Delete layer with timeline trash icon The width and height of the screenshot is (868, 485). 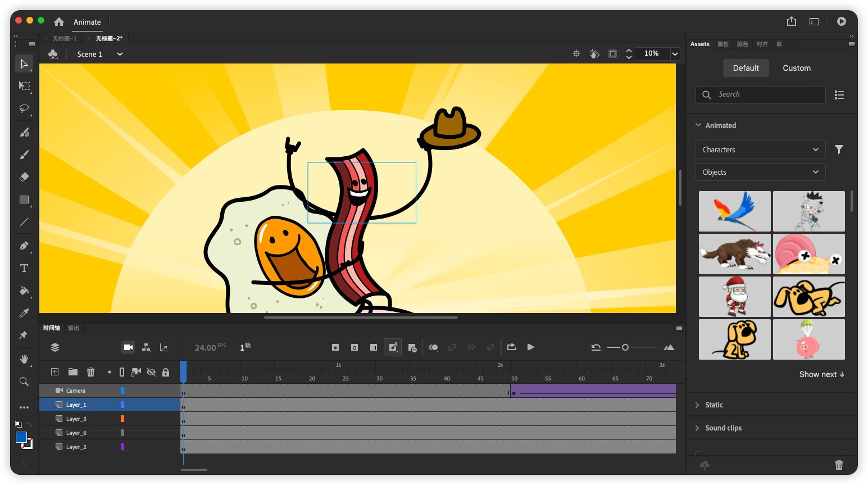click(x=90, y=372)
